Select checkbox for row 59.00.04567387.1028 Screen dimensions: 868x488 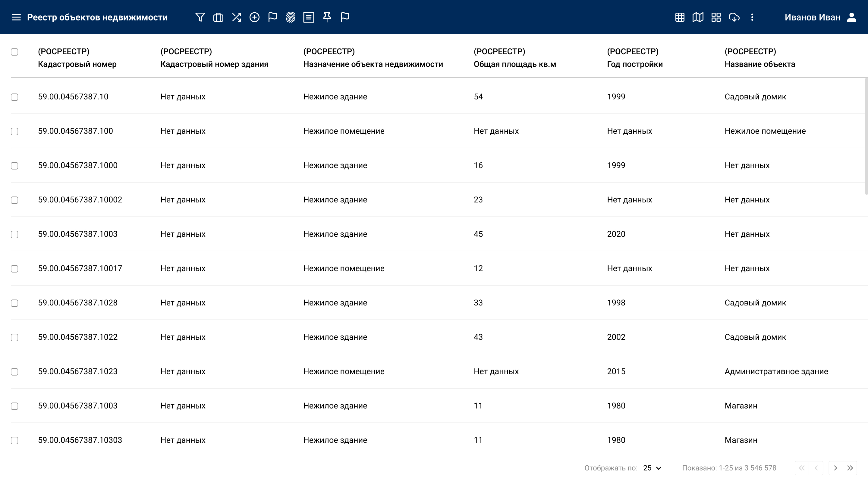tap(14, 303)
